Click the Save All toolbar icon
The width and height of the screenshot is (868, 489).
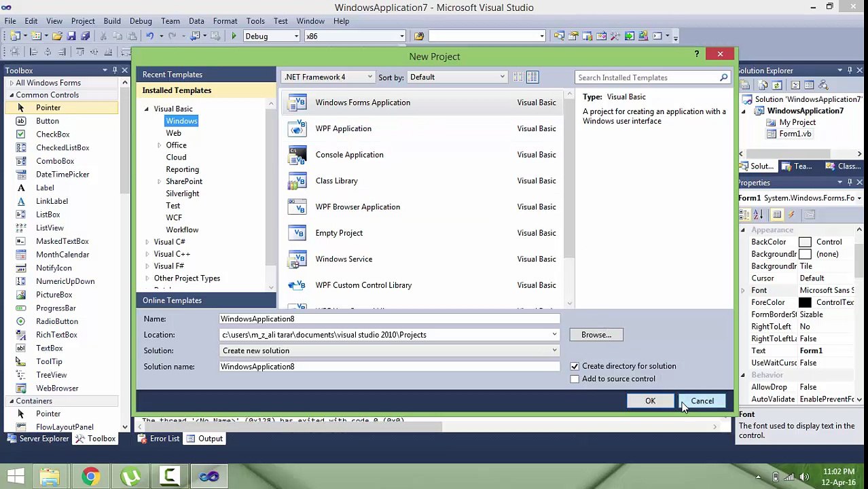pyautogui.click(x=85, y=36)
